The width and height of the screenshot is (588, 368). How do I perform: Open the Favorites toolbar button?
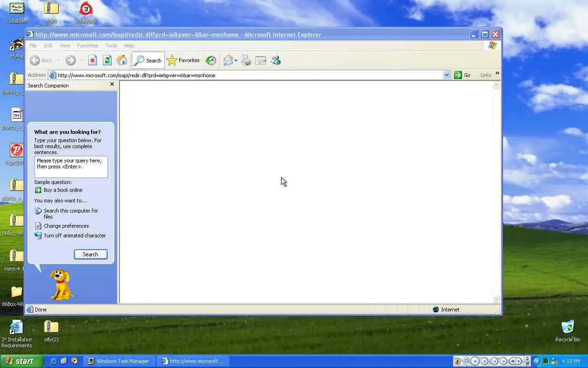[183, 60]
